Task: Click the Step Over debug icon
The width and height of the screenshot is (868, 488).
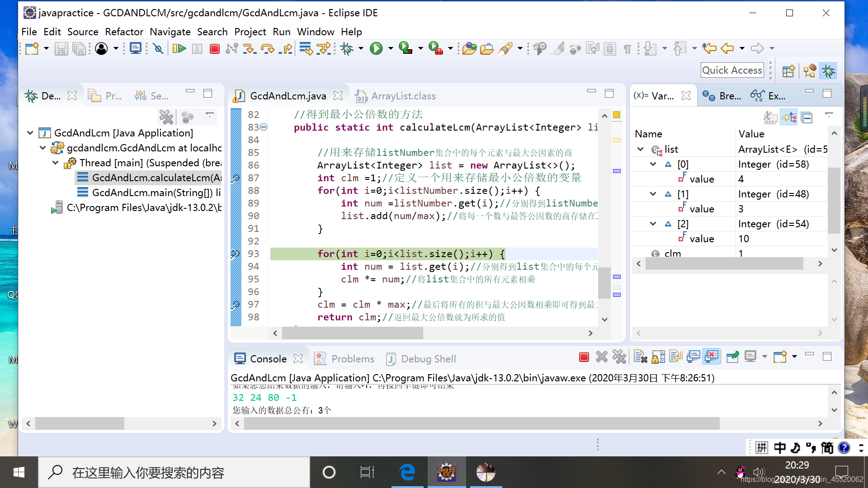Action: pyautogui.click(x=268, y=48)
